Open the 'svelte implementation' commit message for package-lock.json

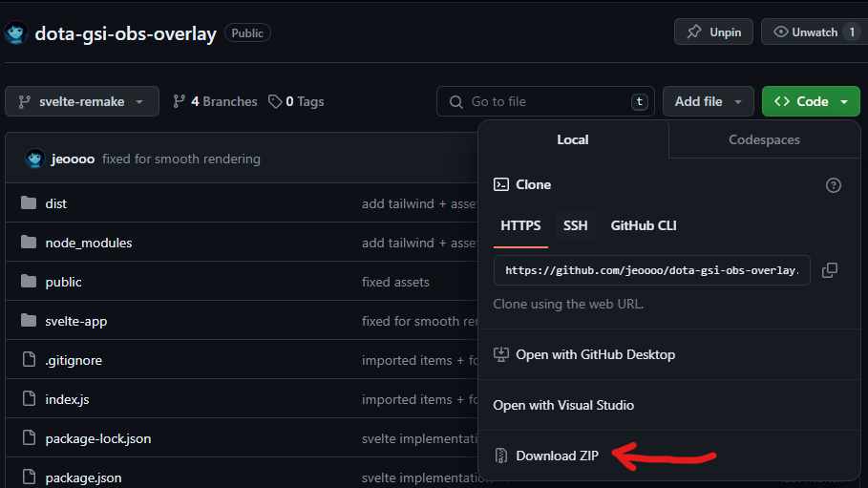[419, 438]
